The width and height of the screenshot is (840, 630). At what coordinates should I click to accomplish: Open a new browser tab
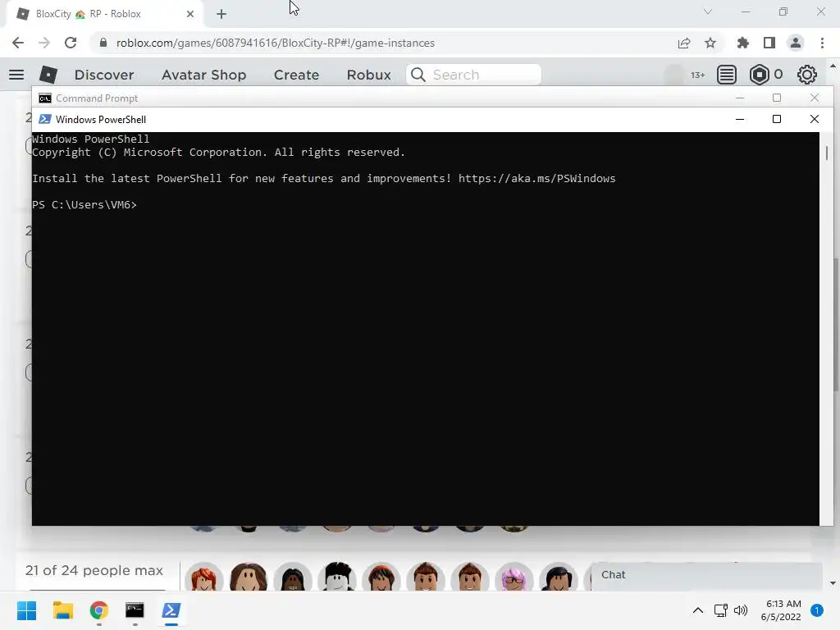[x=221, y=14]
